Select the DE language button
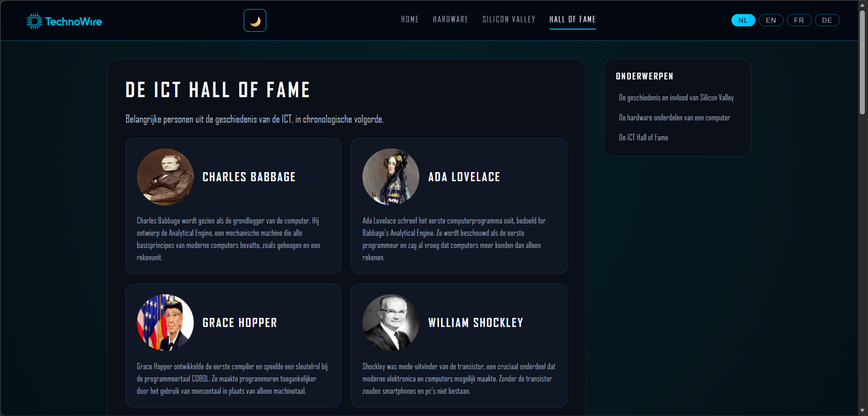Screen dimensions: 868x416 827,20
